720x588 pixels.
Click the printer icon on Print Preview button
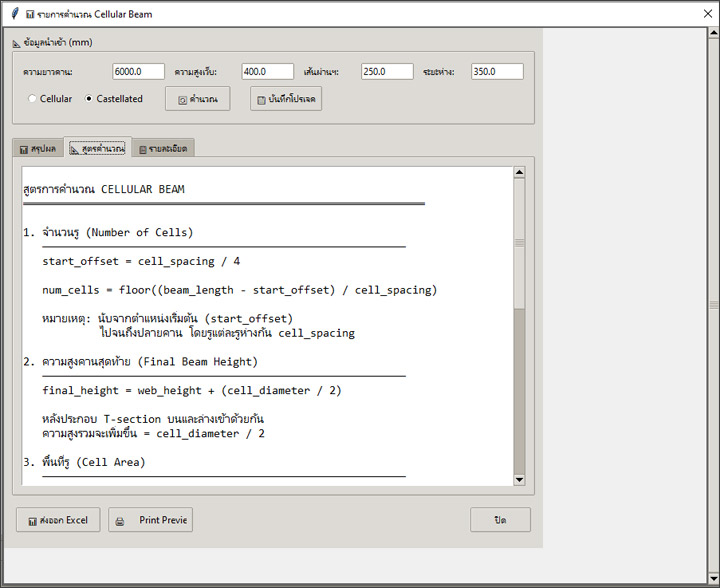coord(121,521)
